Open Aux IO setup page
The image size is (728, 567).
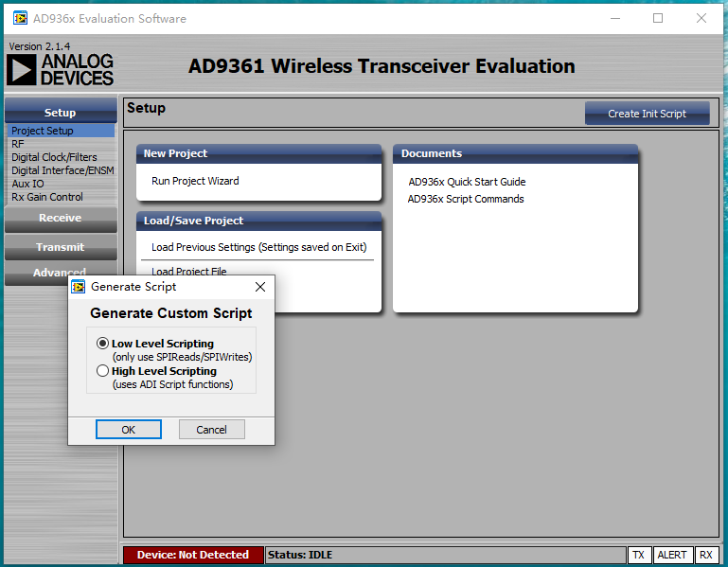click(27, 184)
